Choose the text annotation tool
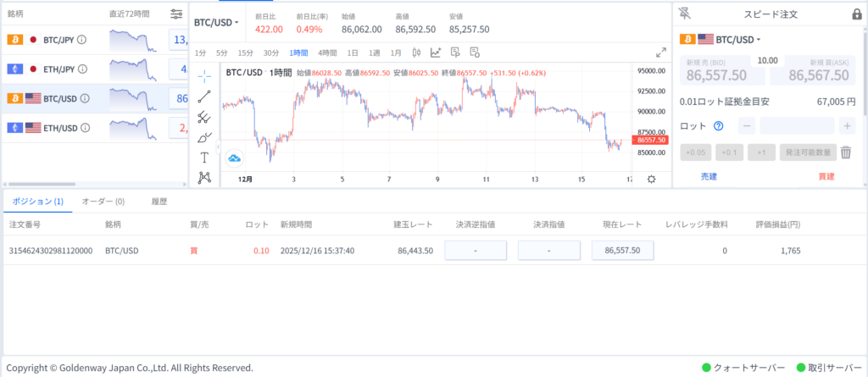Image resolution: width=868 pixels, height=377 pixels. (x=204, y=158)
